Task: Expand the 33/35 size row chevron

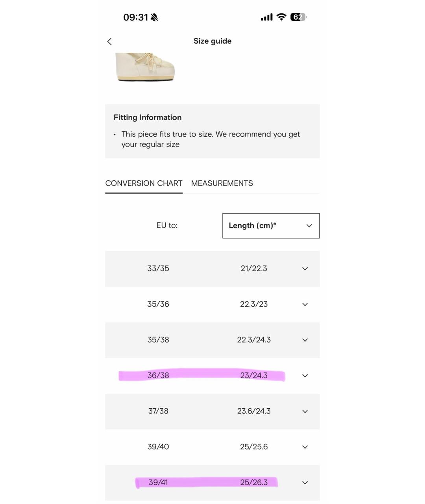Action: (305, 269)
